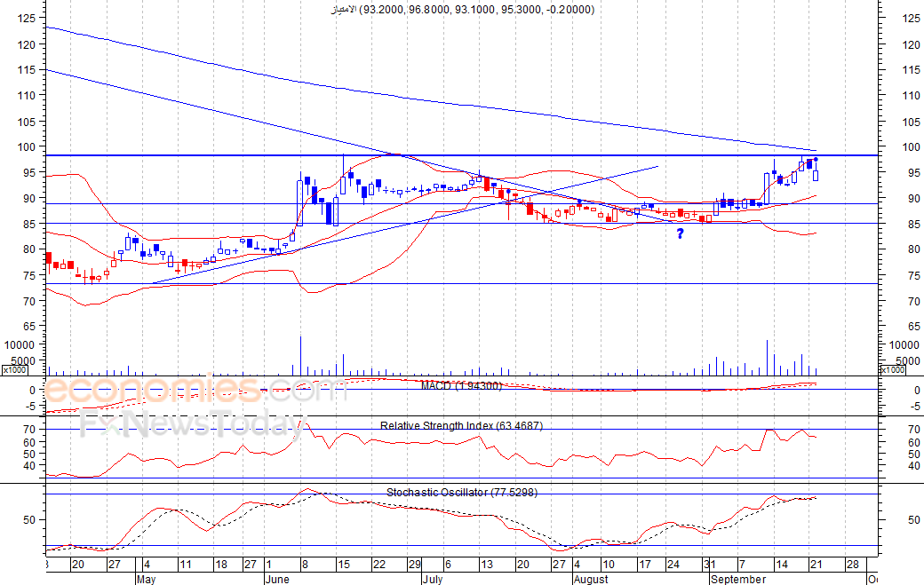Viewport: 924px width, 585px height.
Task: Open the economies.com watermark link
Action: point(196,391)
